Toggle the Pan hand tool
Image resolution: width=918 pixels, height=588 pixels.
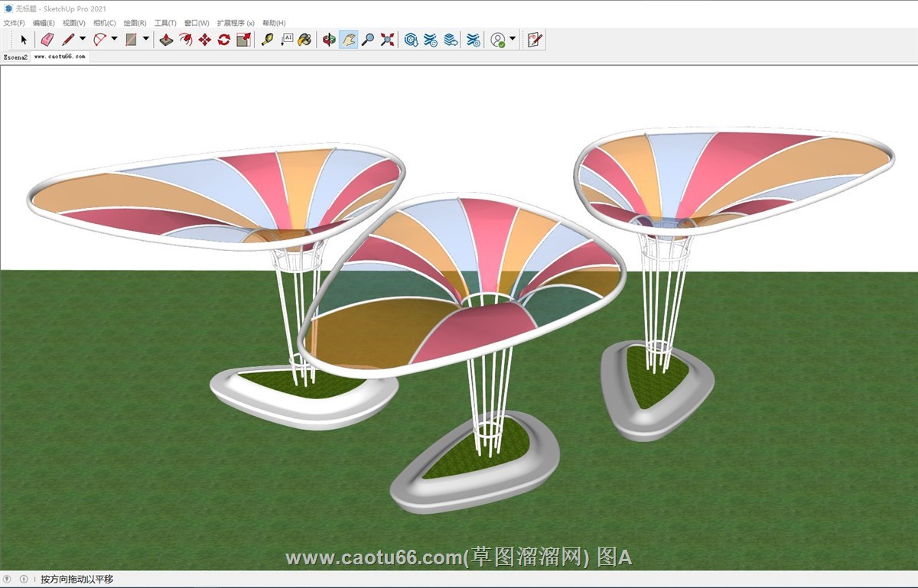348,40
